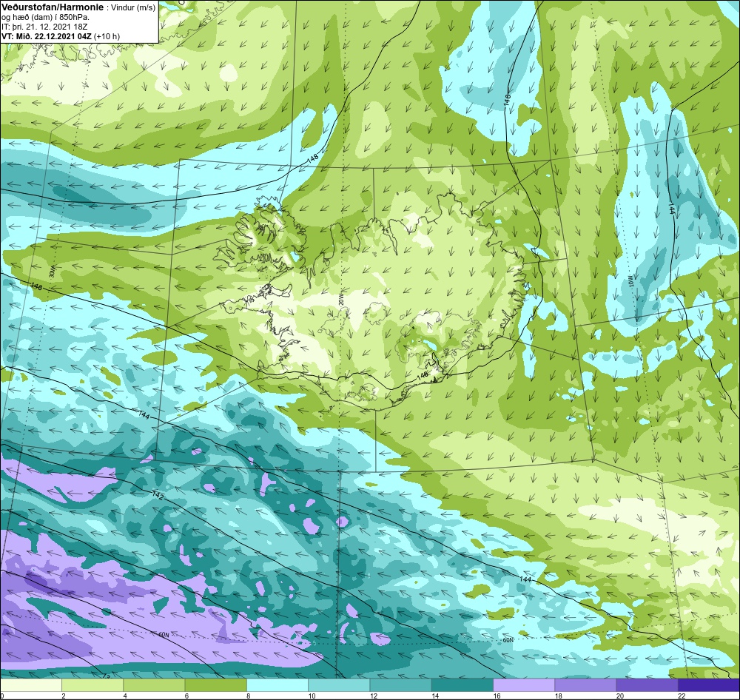The image size is (740, 700).
Task: Click the 'IT: þri. 21. 12. 2021 18Z' line
Action: (x=44, y=27)
